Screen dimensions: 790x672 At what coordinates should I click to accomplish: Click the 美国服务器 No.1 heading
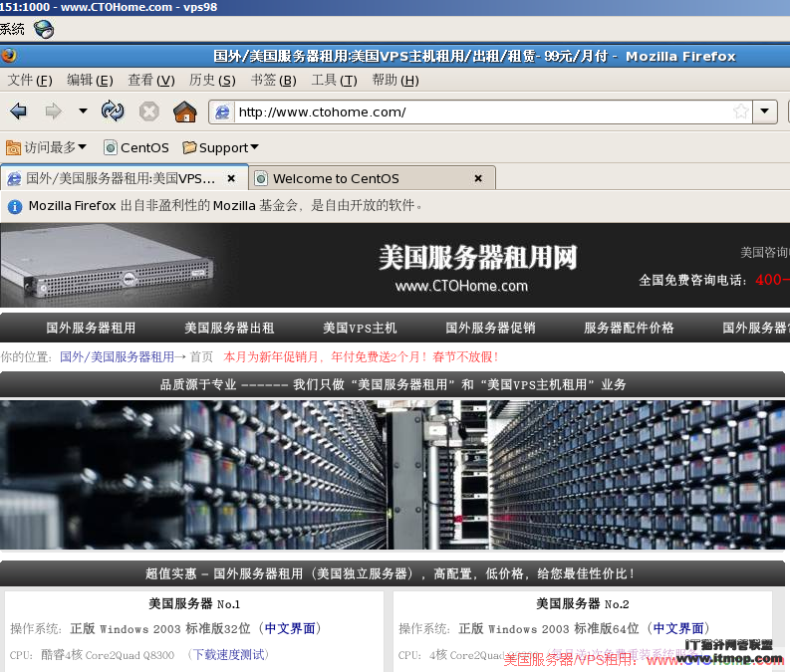coord(194,603)
